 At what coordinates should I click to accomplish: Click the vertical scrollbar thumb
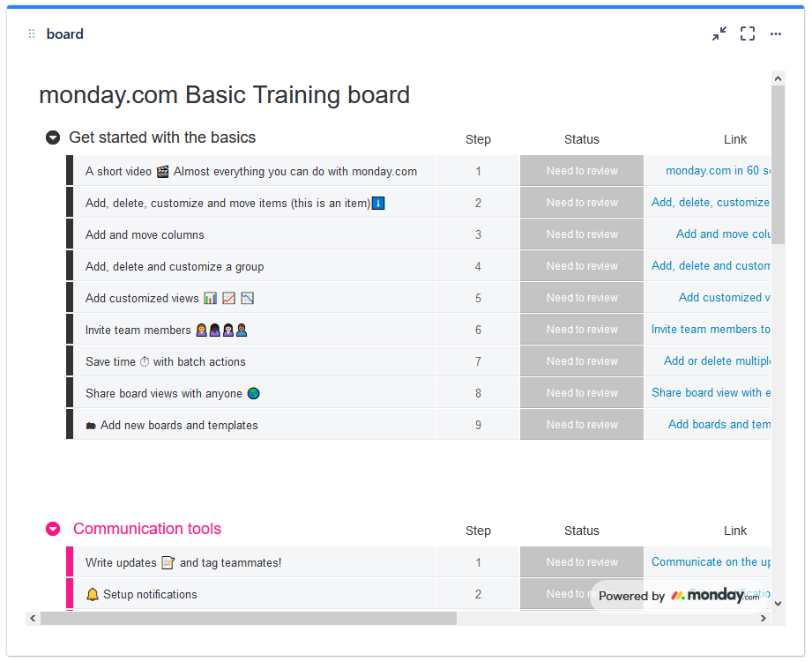pyautogui.click(x=778, y=165)
